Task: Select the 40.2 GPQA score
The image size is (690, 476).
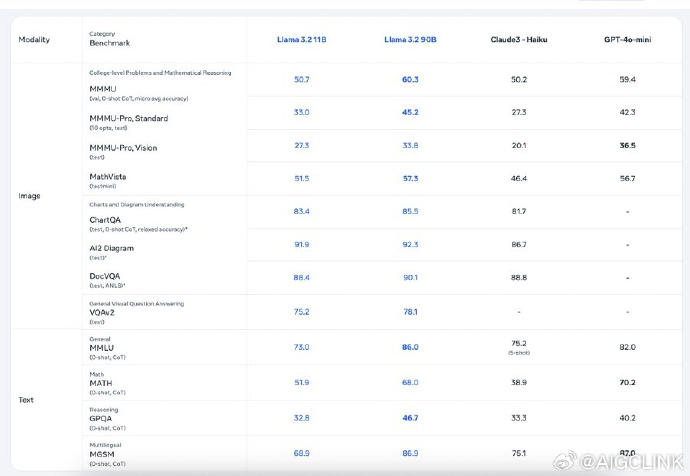Action: 628,418
